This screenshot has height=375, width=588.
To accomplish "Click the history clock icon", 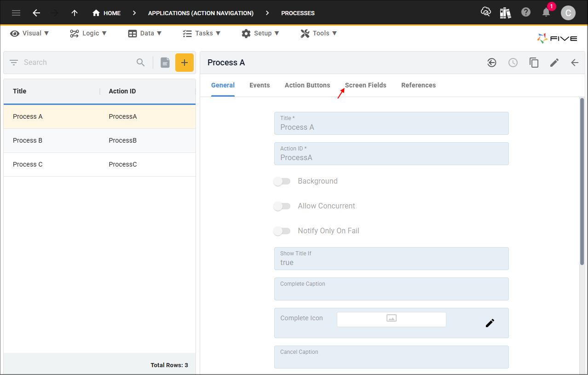I will (x=513, y=63).
